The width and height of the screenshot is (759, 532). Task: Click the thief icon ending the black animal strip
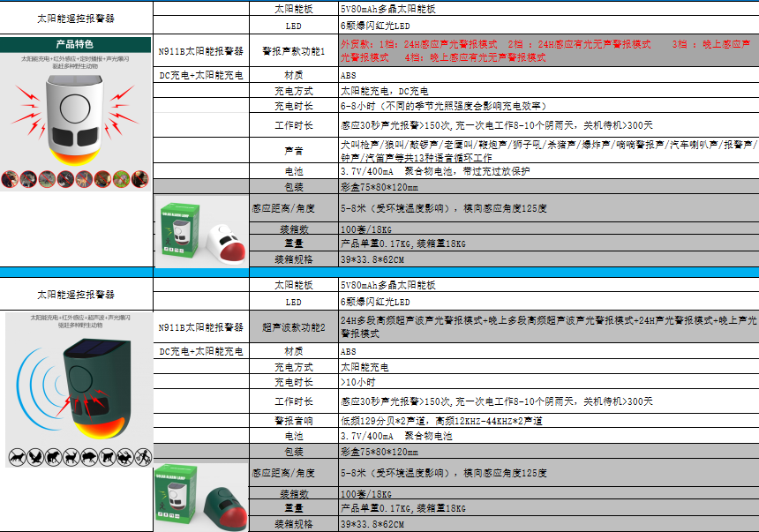[141, 458]
